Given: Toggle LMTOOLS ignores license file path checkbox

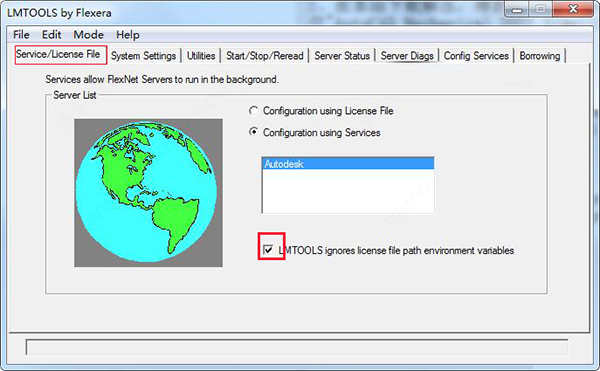Looking at the screenshot, I should click(x=268, y=250).
